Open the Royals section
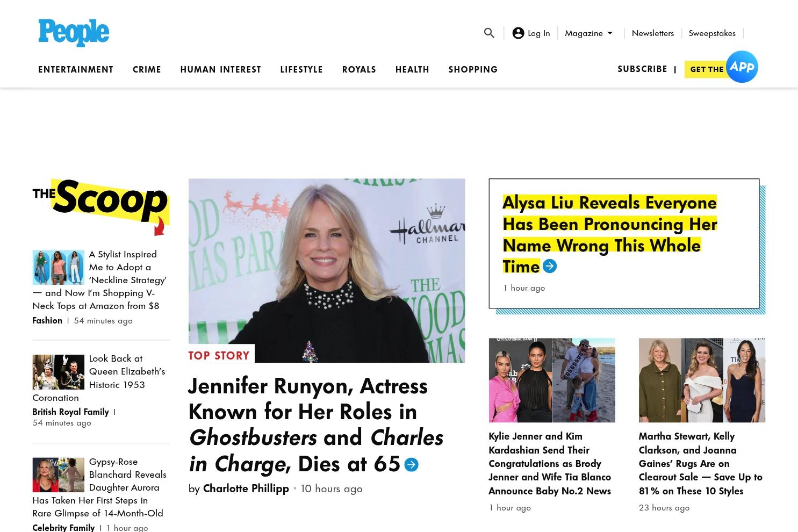Viewport: 798px width, 532px height. [x=359, y=69]
